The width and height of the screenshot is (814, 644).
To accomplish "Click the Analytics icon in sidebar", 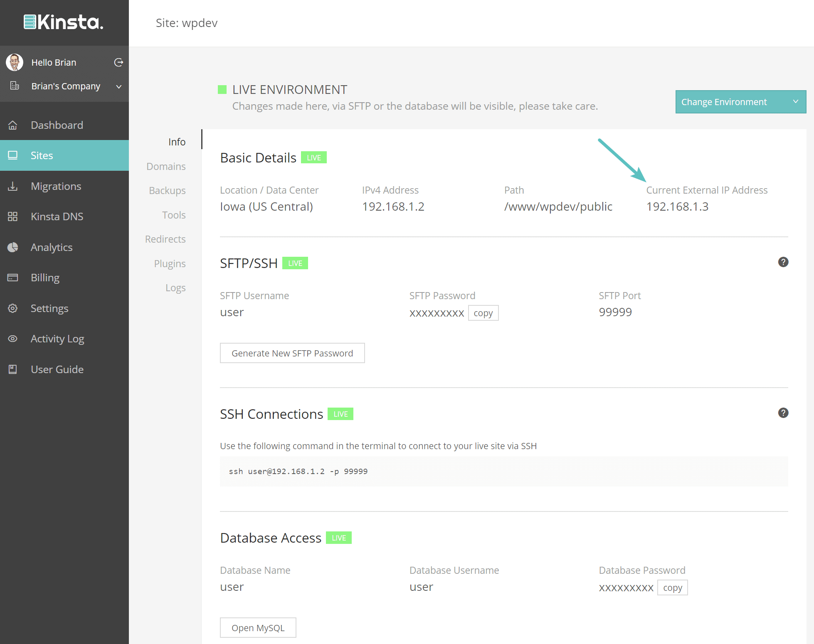I will click(x=15, y=247).
